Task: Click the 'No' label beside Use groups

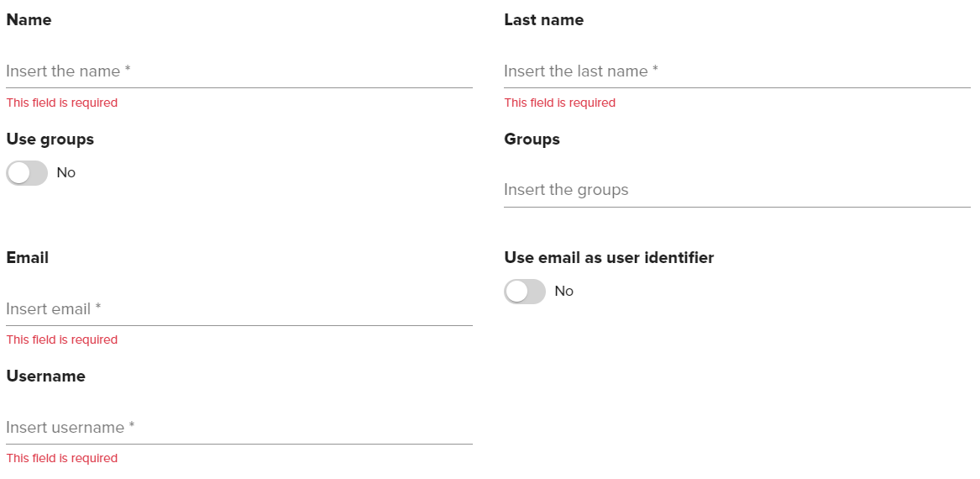Action: click(x=66, y=173)
